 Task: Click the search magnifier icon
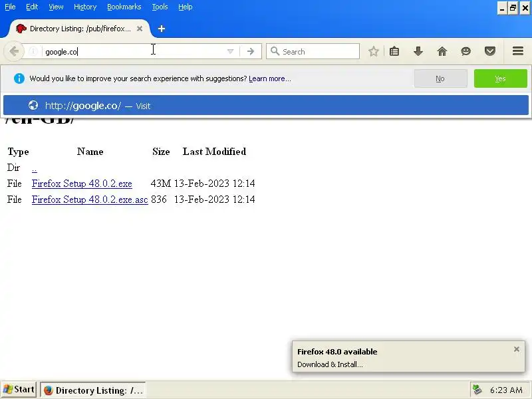[x=275, y=52]
